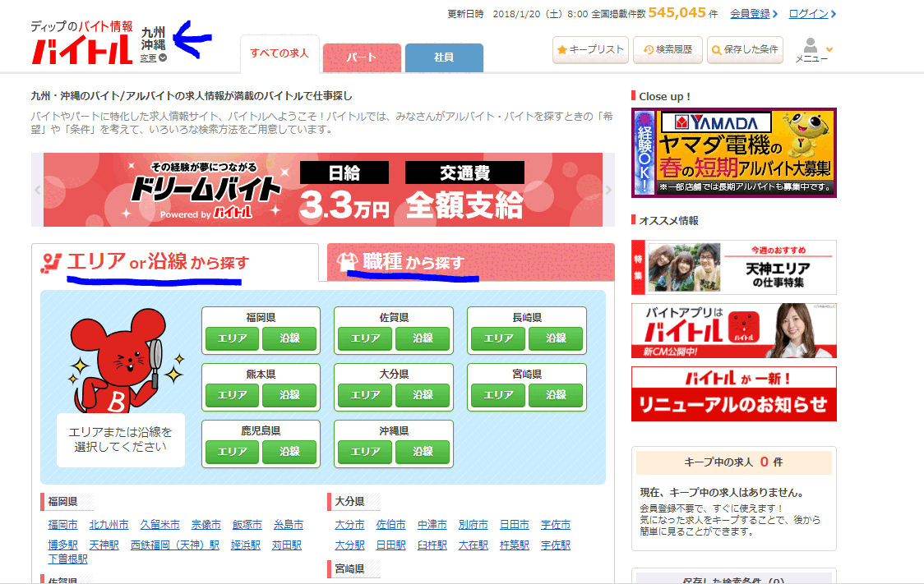924x584 pixels.
Task: Click the 大分市 link
Action: coord(349,525)
